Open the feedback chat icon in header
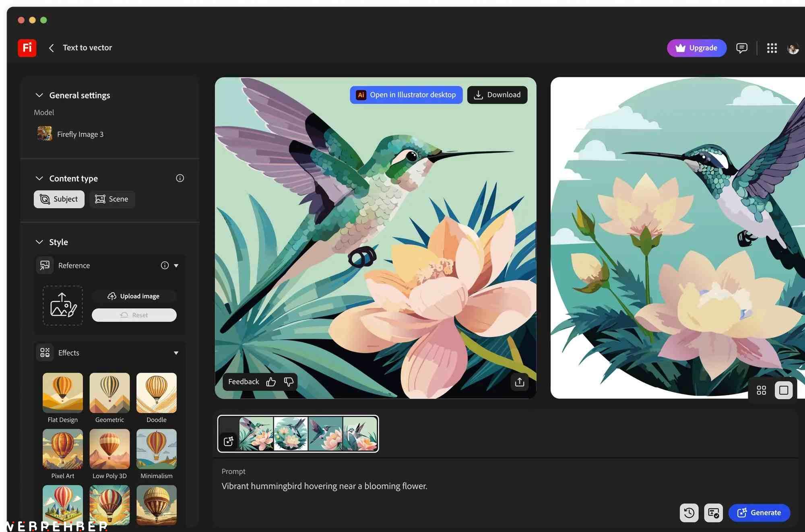The height and width of the screenshot is (532, 805). (741, 48)
